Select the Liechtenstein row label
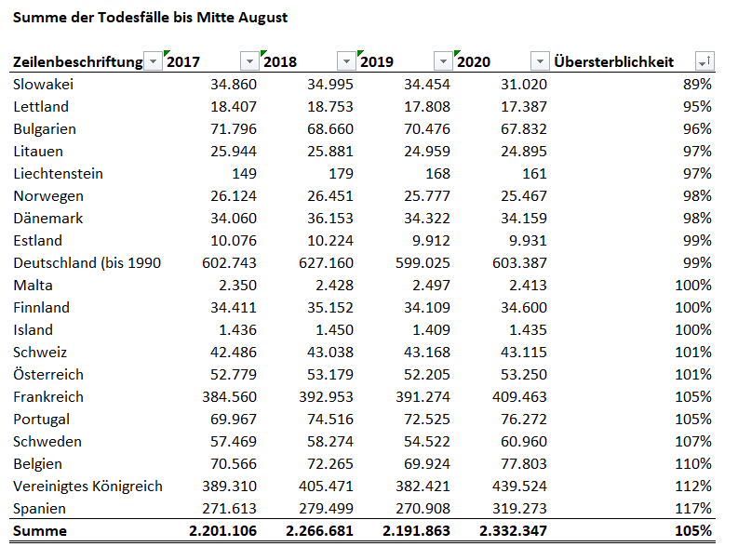 (58, 174)
